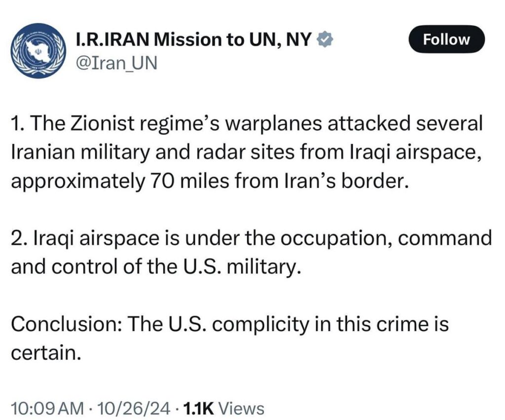Click the blue verified badge icon
This screenshot has width=505, height=420.
coord(324,39)
